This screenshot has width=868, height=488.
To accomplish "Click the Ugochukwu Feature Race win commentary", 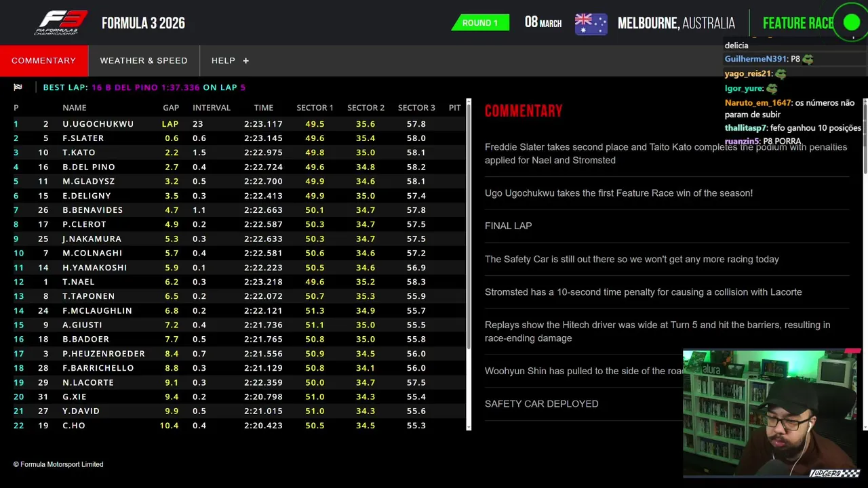I will pyautogui.click(x=619, y=193).
